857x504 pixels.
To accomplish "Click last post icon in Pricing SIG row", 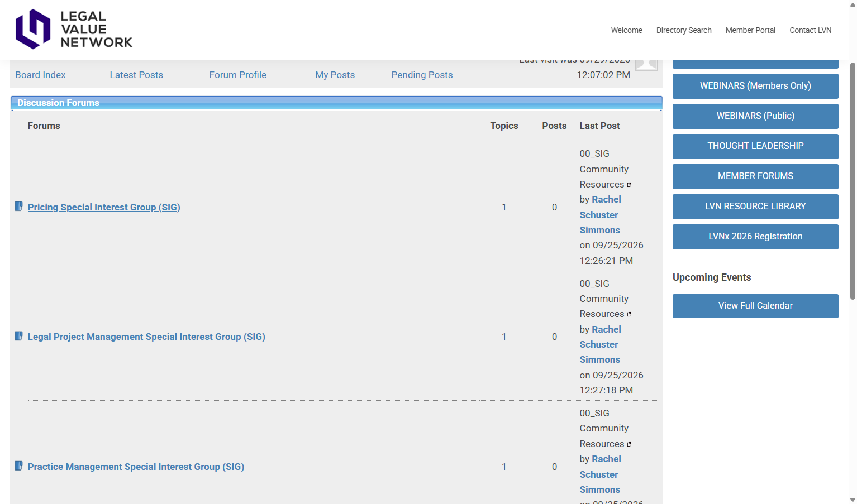I will pyautogui.click(x=629, y=185).
